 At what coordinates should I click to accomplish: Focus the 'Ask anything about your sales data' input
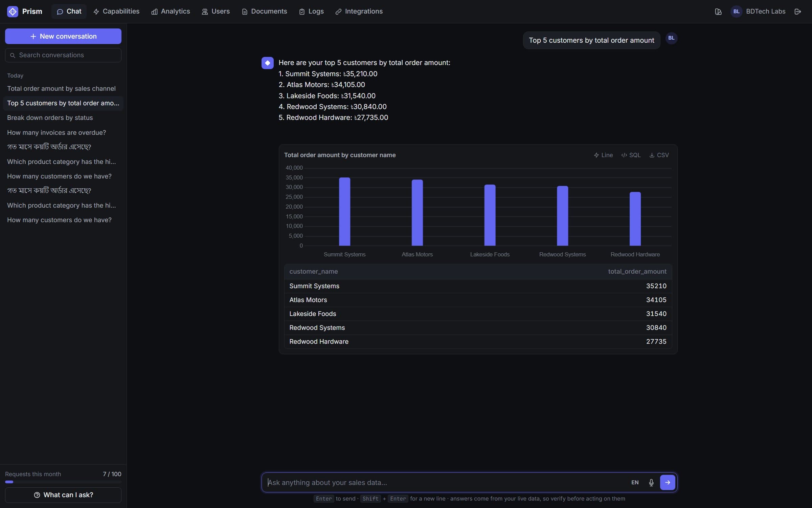point(447,482)
